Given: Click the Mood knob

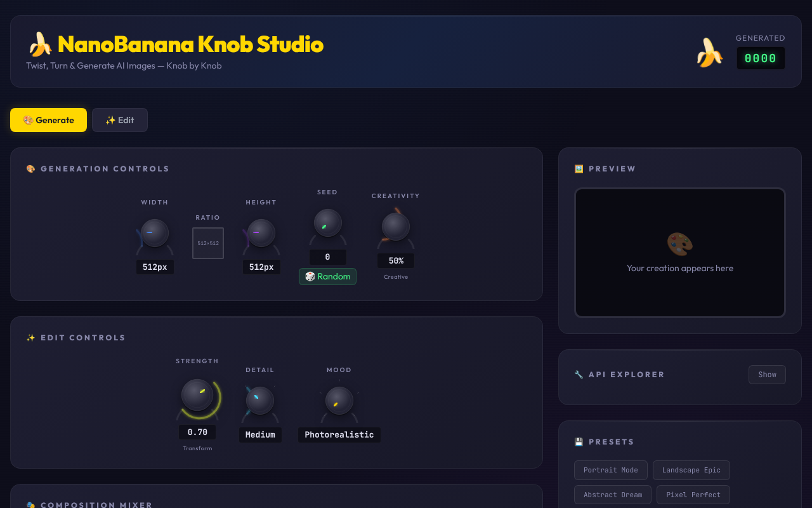Looking at the screenshot, I should coord(339,401).
